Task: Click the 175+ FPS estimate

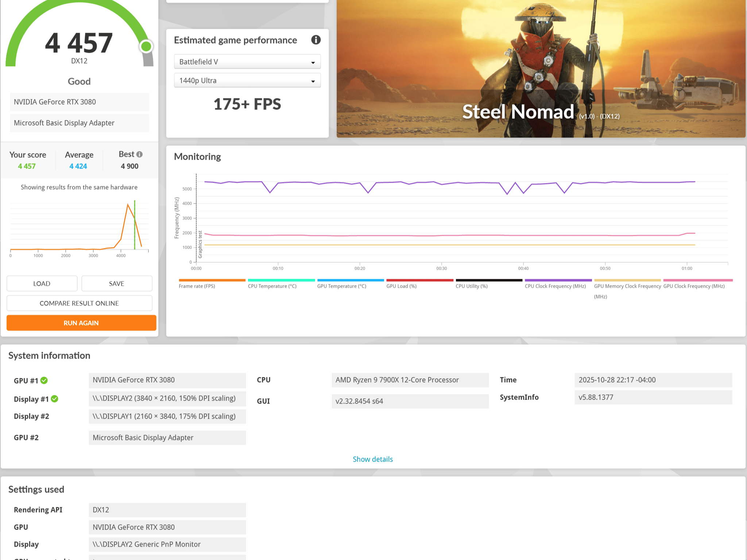Action: click(x=247, y=104)
